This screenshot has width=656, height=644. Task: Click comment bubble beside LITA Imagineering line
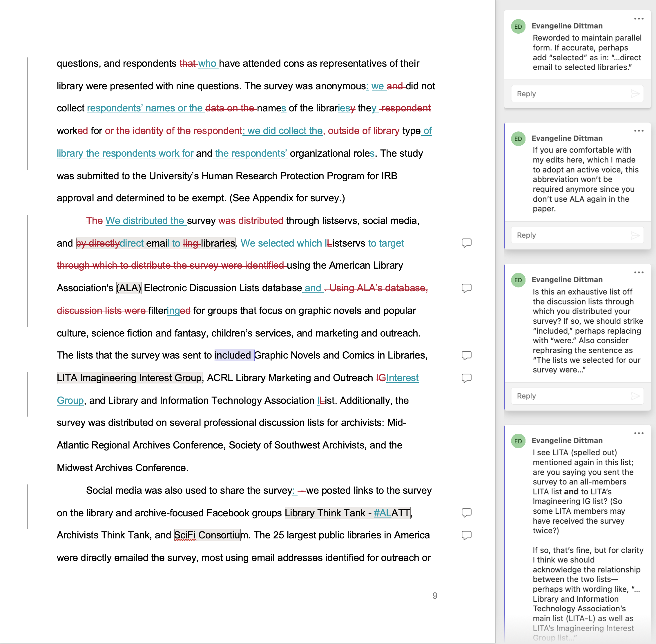(466, 378)
